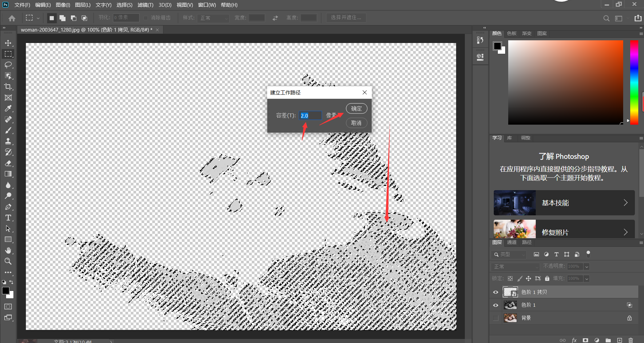
Task: Select the Object Selection tool
Action: [x=8, y=76]
